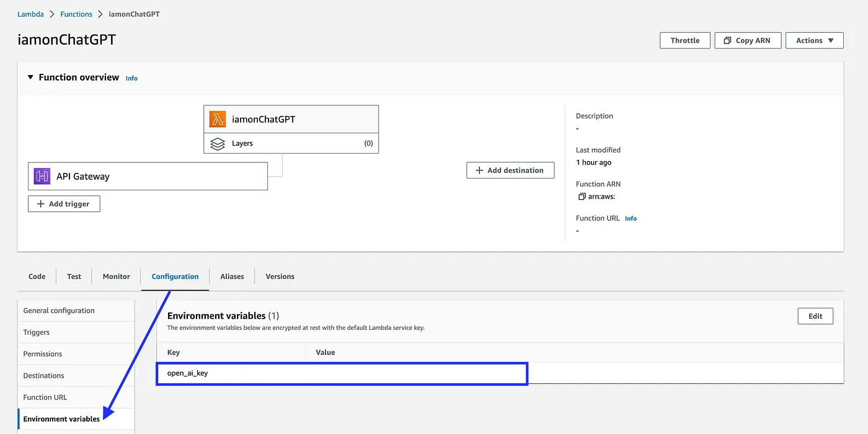Open the Info link beside Function overview
Viewport: 868px width, 434px height.
pyautogui.click(x=131, y=78)
